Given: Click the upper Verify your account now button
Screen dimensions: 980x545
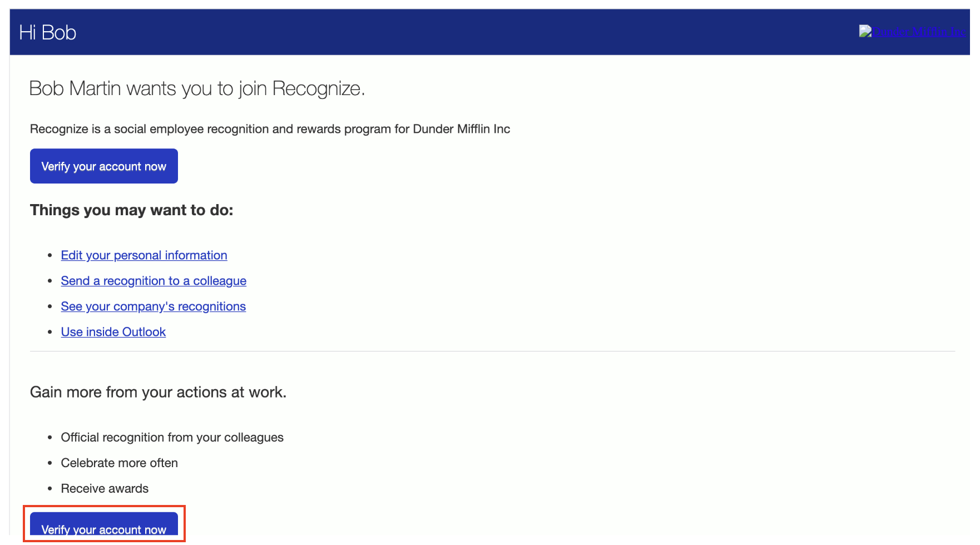Looking at the screenshot, I should pyautogui.click(x=104, y=166).
